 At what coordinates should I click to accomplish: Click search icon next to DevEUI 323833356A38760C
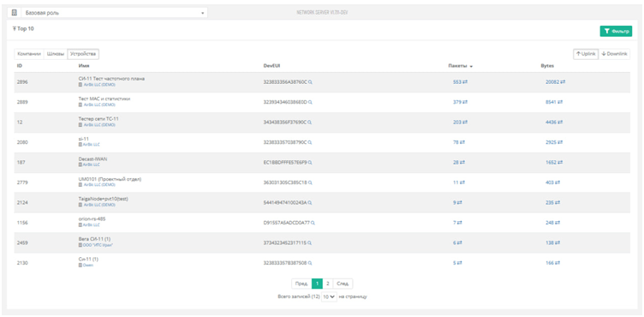tap(310, 82)
